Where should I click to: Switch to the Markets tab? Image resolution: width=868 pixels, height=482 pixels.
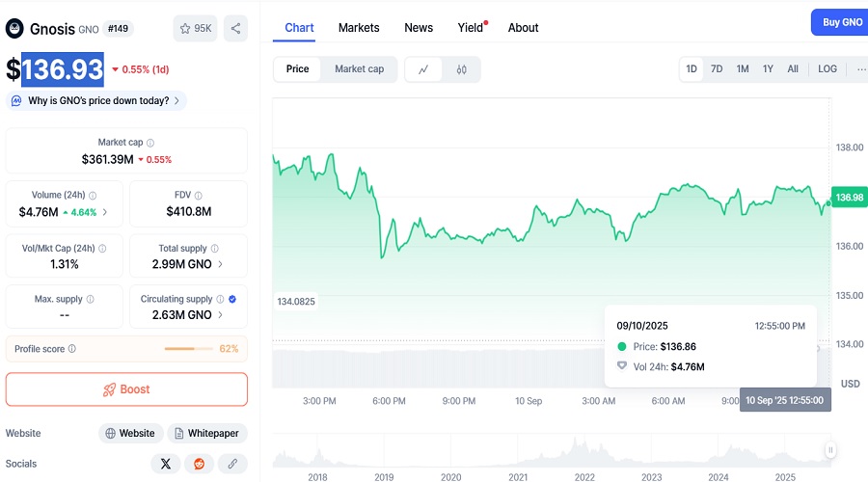(x=359, y=28)
